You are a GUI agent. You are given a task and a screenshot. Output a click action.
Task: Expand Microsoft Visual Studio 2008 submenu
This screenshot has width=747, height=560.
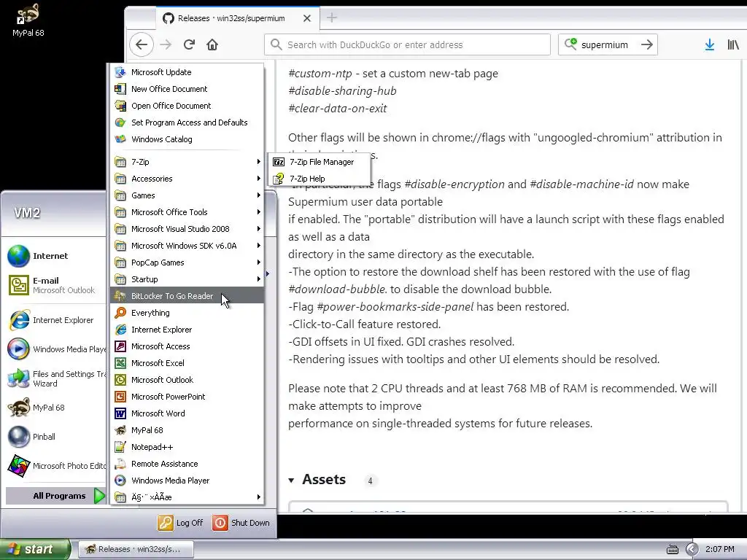tap(187, 229)
